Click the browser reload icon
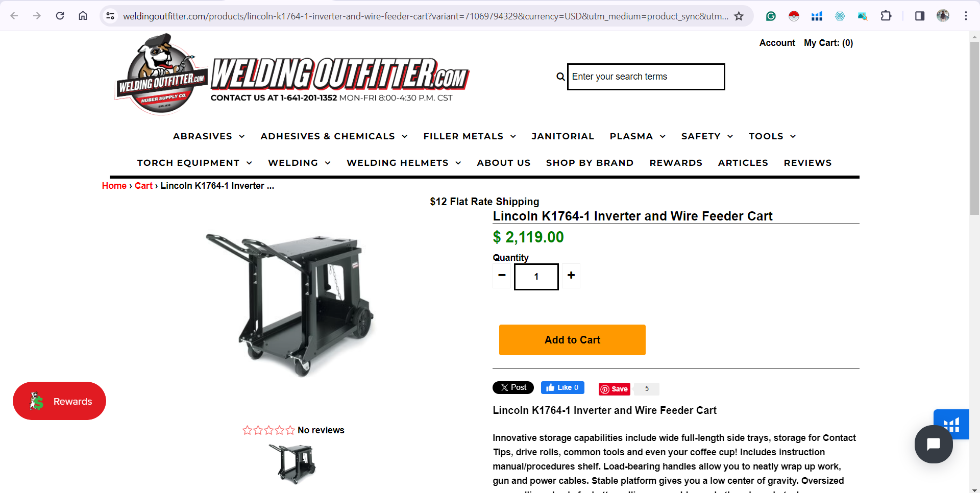The image size is (980, 493). click(x=60, y=16)
